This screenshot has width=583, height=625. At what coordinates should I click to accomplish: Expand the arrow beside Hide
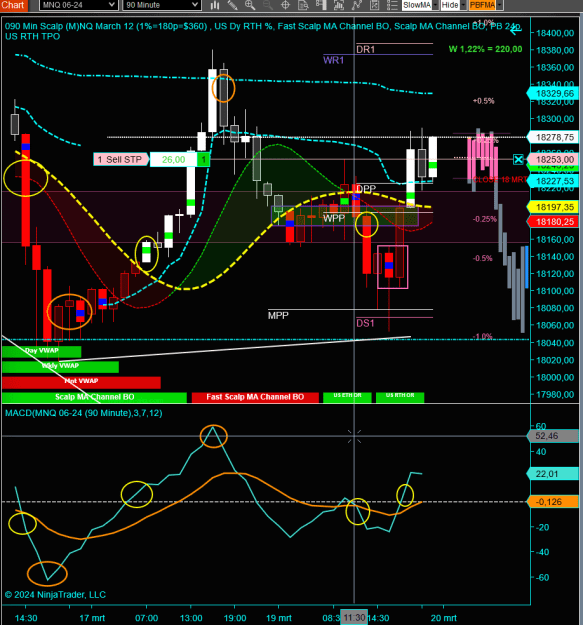coord(463,5)
